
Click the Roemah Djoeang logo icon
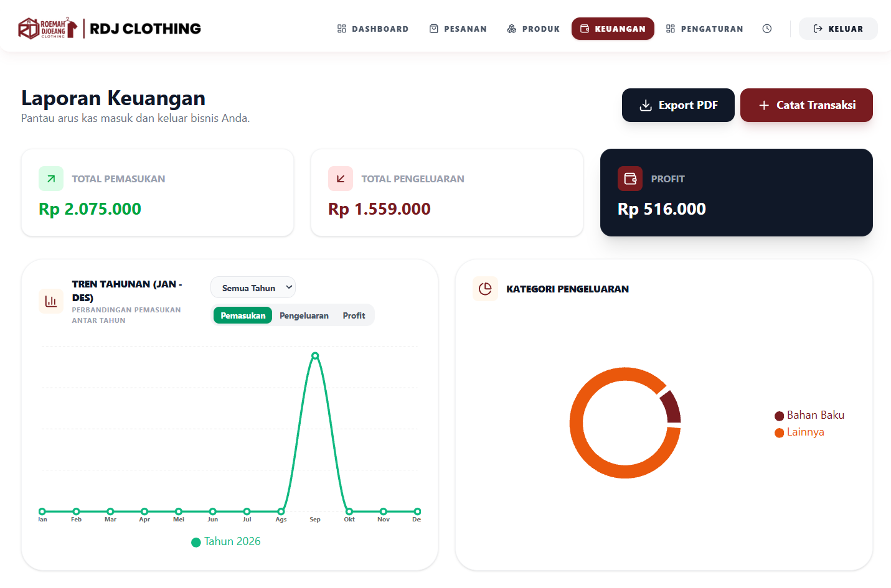(47, 28)
